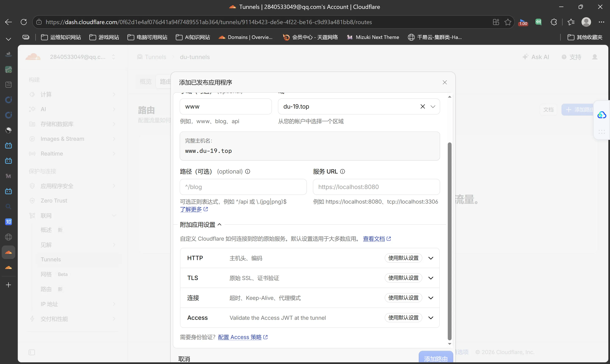Open the 配置 Access 策略 link
The height and width of the screenshot is (364, 610).
coord(243,337)
